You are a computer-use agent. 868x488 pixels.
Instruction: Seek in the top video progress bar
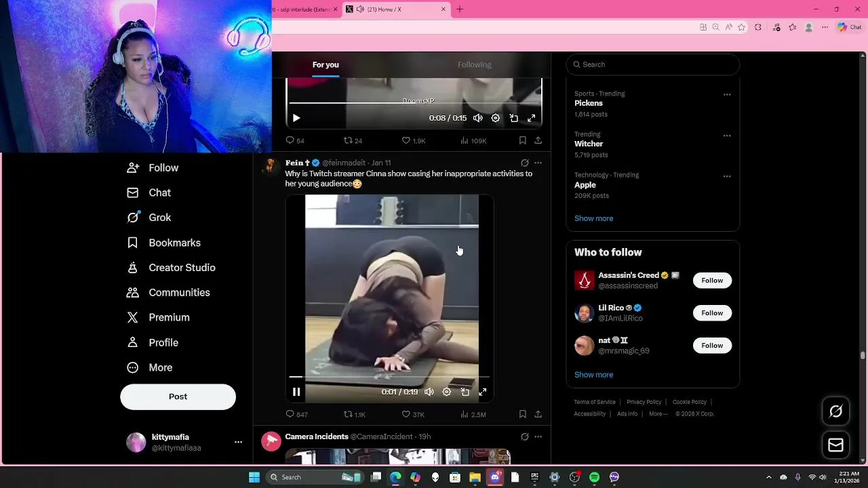pos(414,103)
